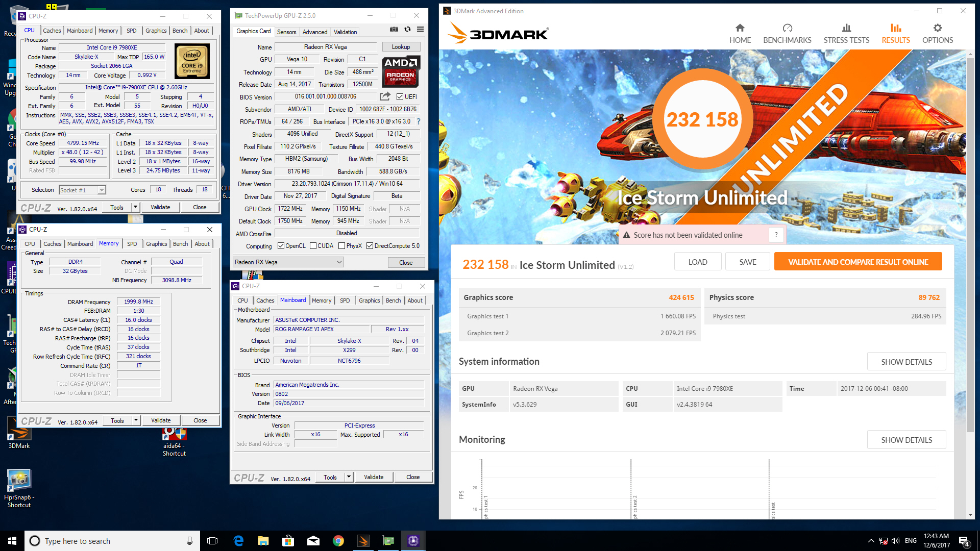Expand Tools dropdown arrow in CPU-Z CPU window
980x551 pixels.
(135, 207)
